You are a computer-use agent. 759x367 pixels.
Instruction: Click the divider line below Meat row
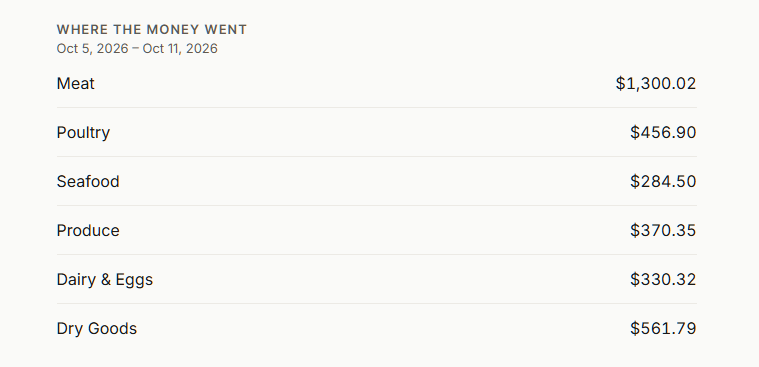click(377, 107)
